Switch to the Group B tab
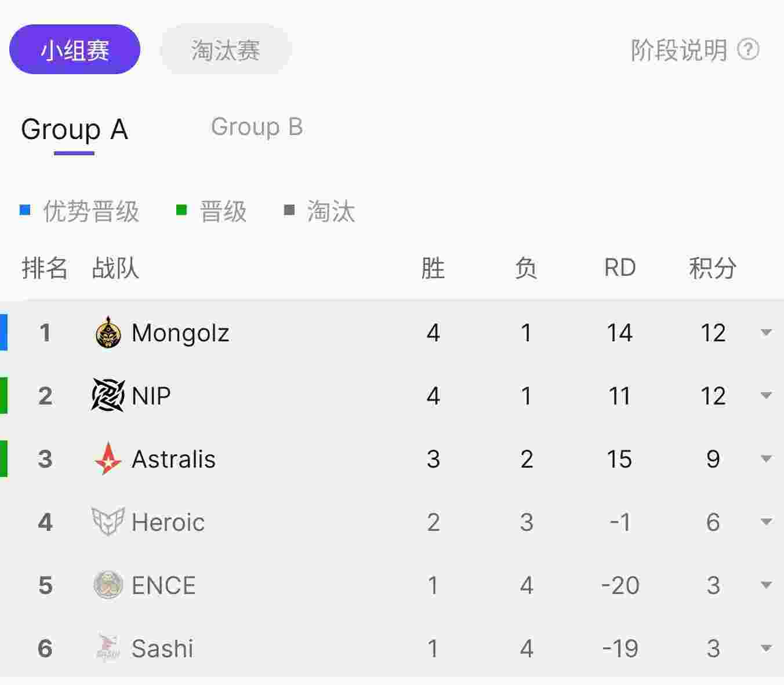The width and height of the screenshot is (784, 685). (257, 127)
